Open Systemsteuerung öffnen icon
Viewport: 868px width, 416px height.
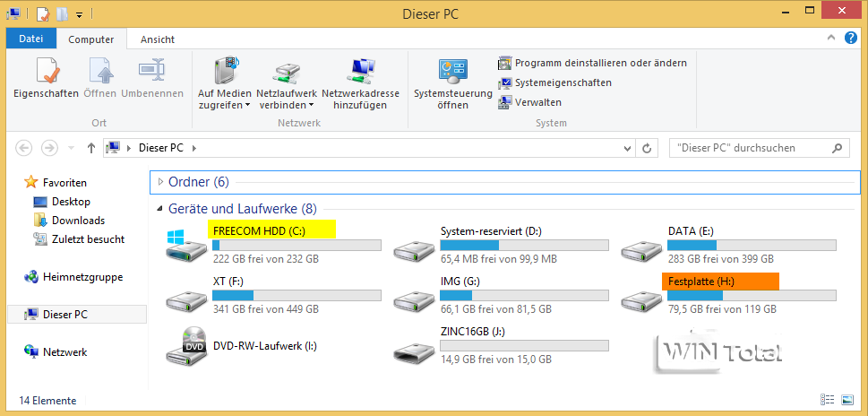453,70
